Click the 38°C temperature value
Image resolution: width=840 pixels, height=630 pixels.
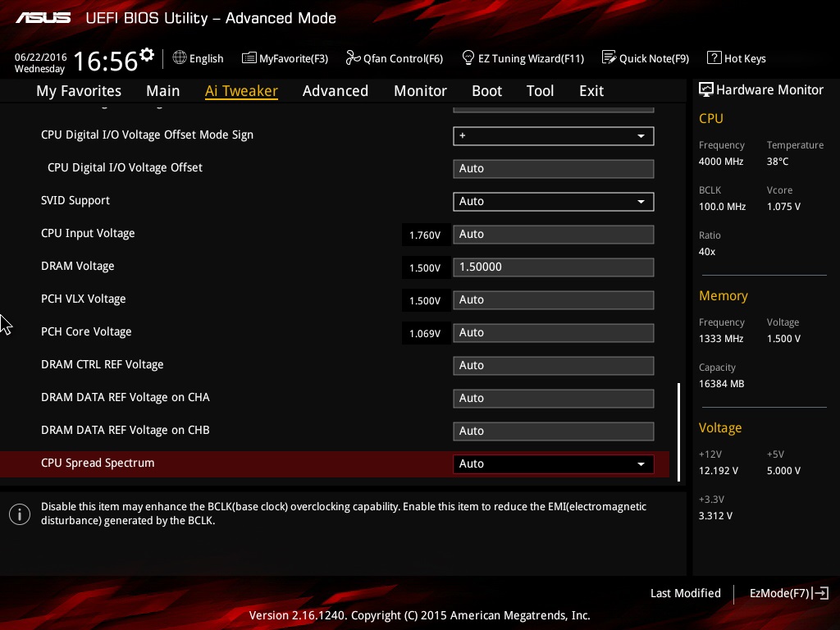click(778, 162)
